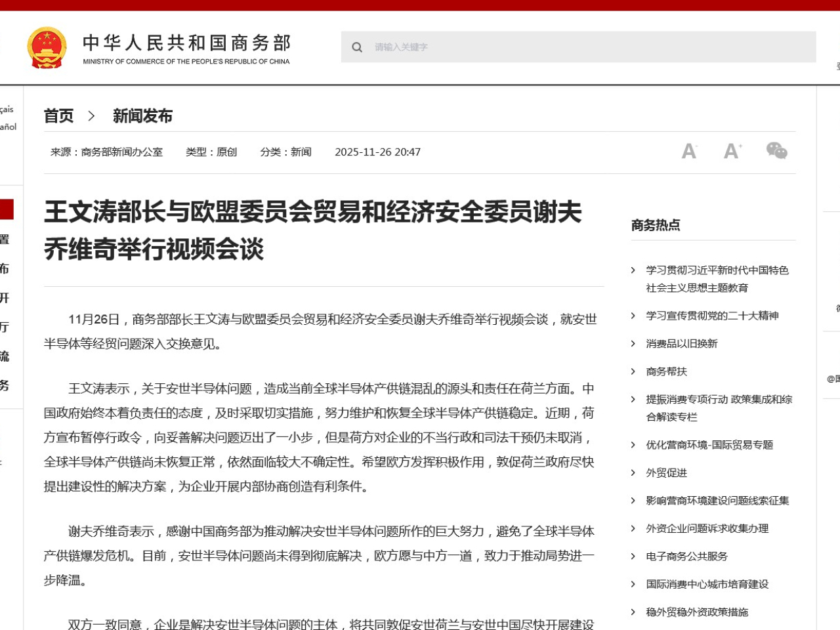Select the Français language option

(8, 109)
